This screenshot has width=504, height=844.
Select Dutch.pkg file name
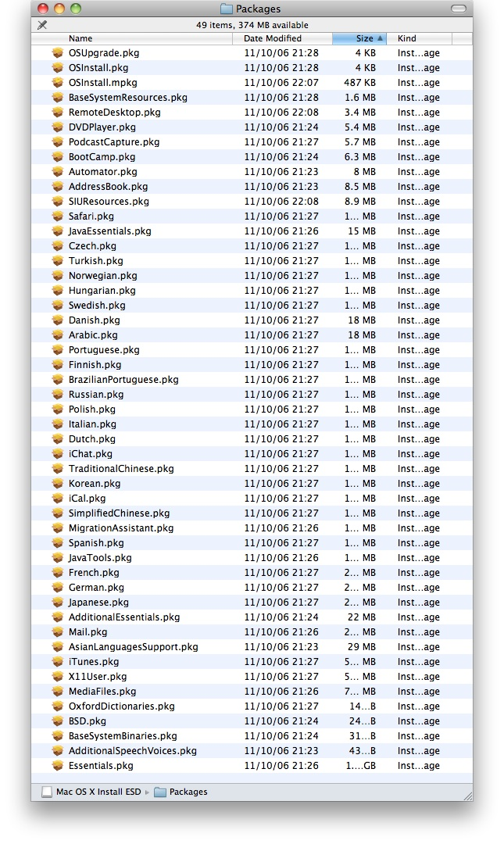(92, 438)
